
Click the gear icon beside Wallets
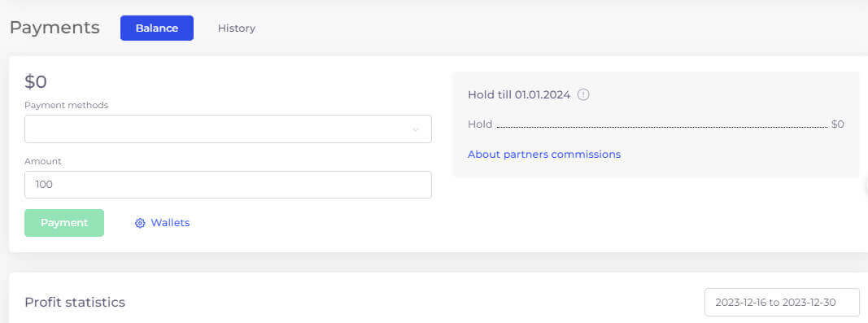[x=140, y=223]
